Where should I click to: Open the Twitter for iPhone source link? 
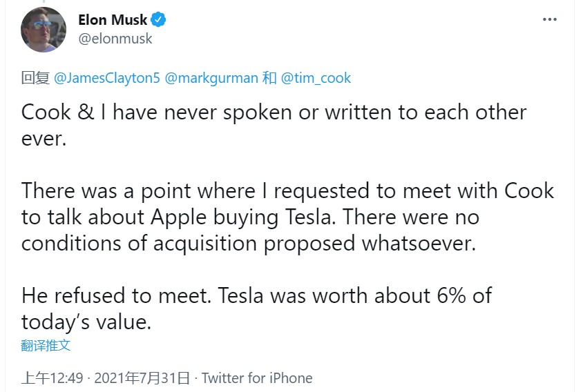pyautogui.click(x=257, y=378)
